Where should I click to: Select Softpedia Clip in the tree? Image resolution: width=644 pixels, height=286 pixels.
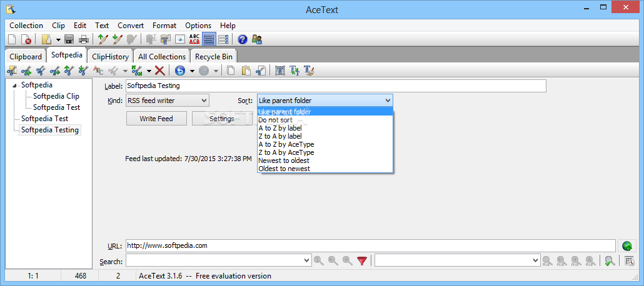56,96
